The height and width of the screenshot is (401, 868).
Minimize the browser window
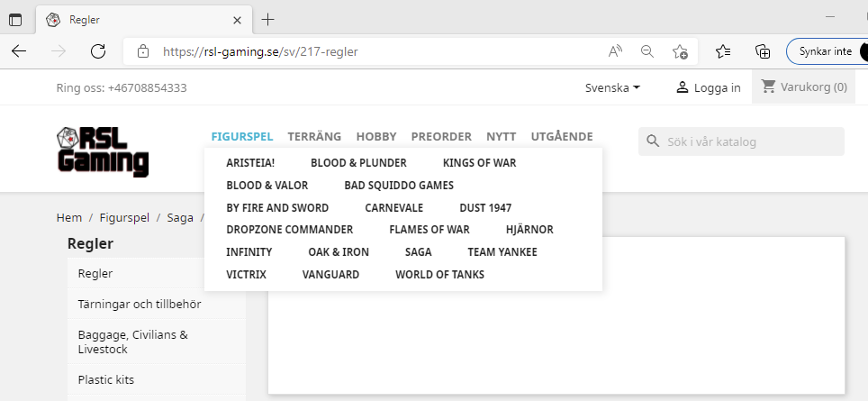[x=830, y=17]
